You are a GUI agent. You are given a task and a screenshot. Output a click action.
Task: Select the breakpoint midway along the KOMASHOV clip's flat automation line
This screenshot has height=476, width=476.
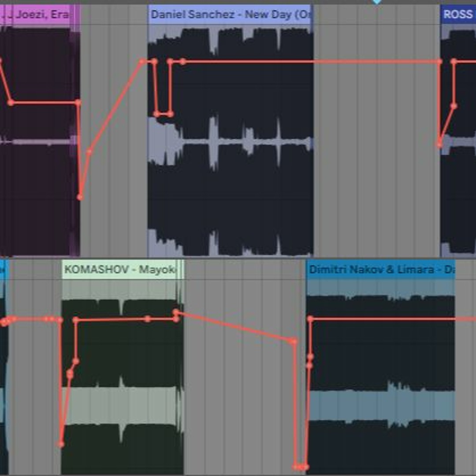148,319
